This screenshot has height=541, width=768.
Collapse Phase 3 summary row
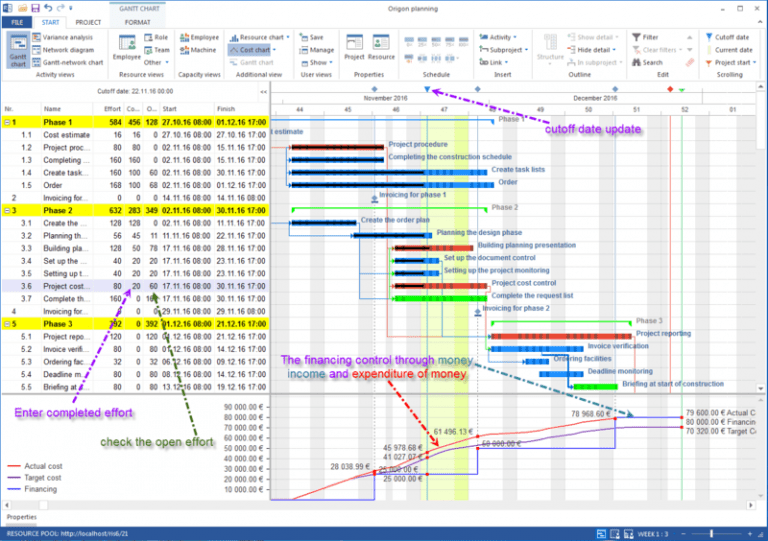(7, 324)
